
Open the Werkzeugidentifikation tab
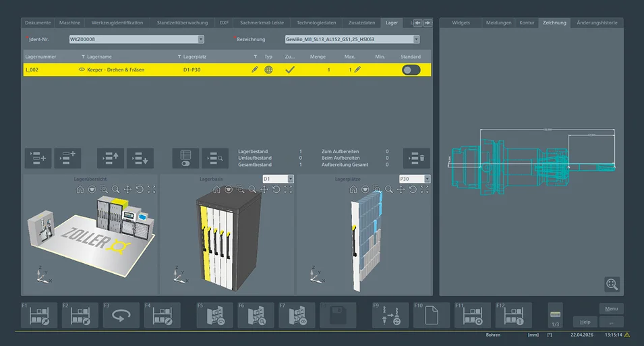[117, 23]
